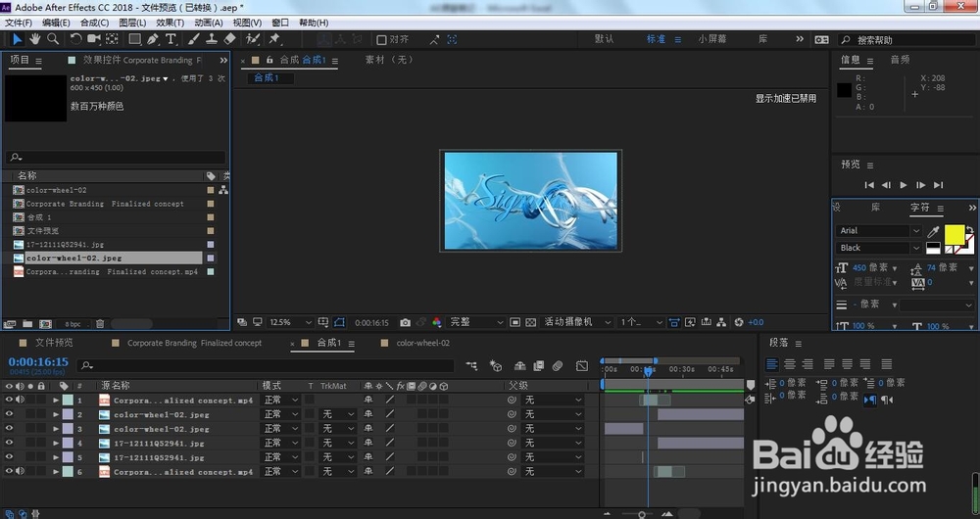Open 动画(A) menu

[208, 23]
